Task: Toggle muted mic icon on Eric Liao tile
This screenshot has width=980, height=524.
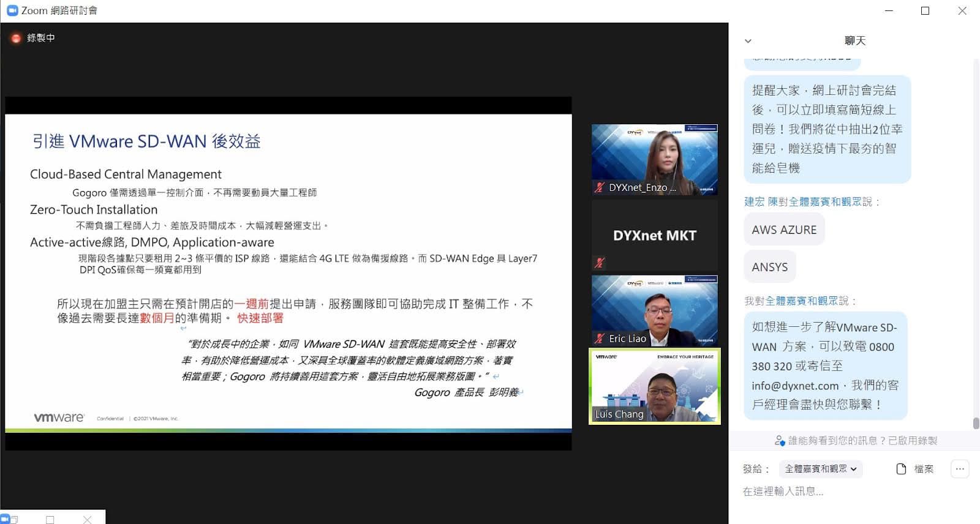Action: 599,338
